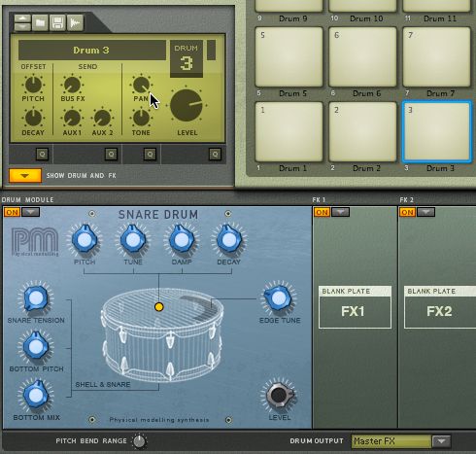The height and width of the screenshot is (454, 476).
Task: Click the Drum 1 pad label
Action: coord(292,168)
